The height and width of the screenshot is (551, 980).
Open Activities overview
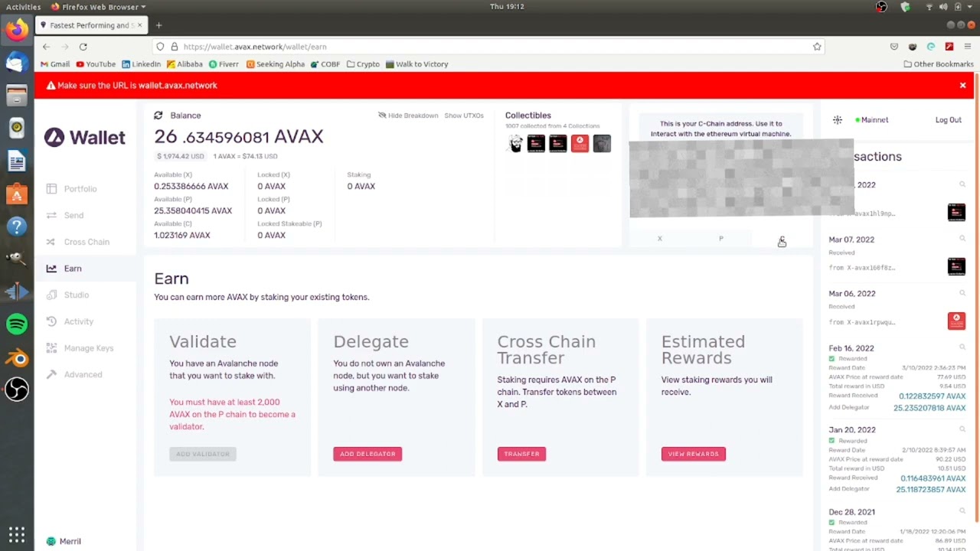(x=23, y=7)
